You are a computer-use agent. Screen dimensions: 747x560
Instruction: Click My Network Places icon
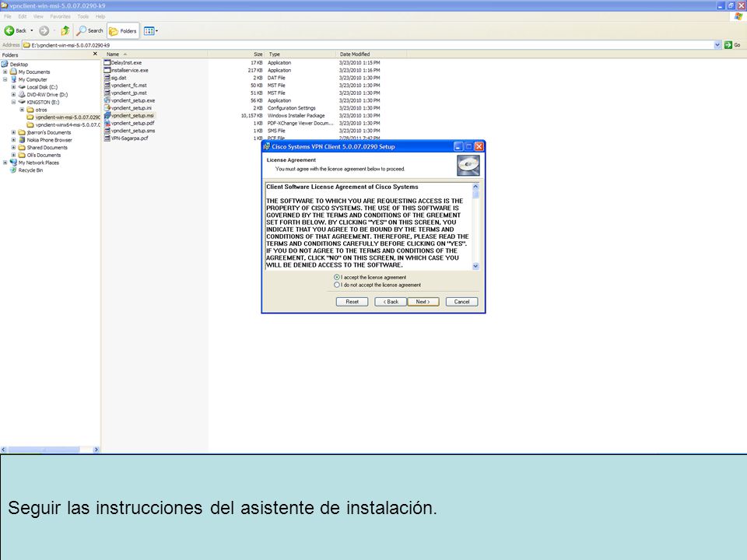[13, 163]
